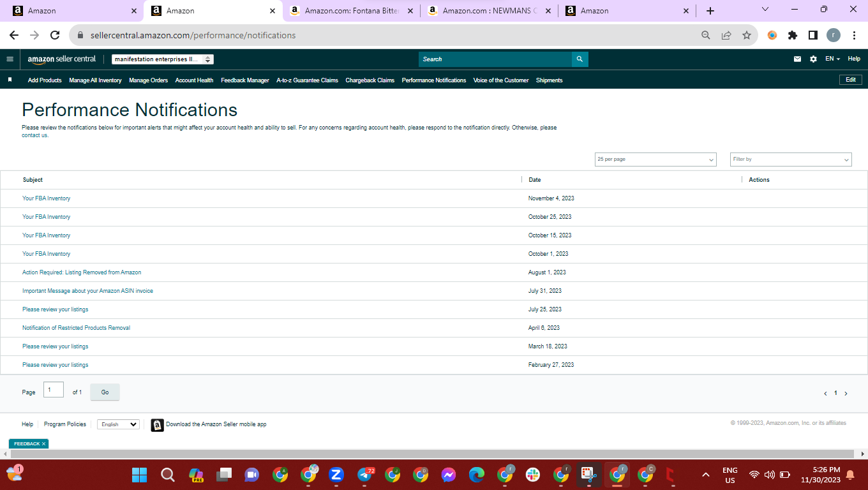Click the Seller Central search field
This screenshot has height=490, width=868.
tap(495, 59)
